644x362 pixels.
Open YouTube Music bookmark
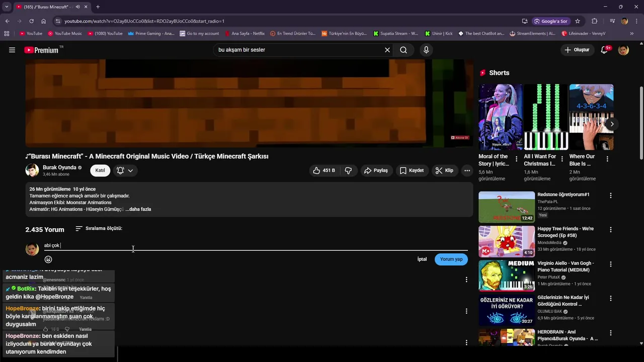tap(65, 34)
